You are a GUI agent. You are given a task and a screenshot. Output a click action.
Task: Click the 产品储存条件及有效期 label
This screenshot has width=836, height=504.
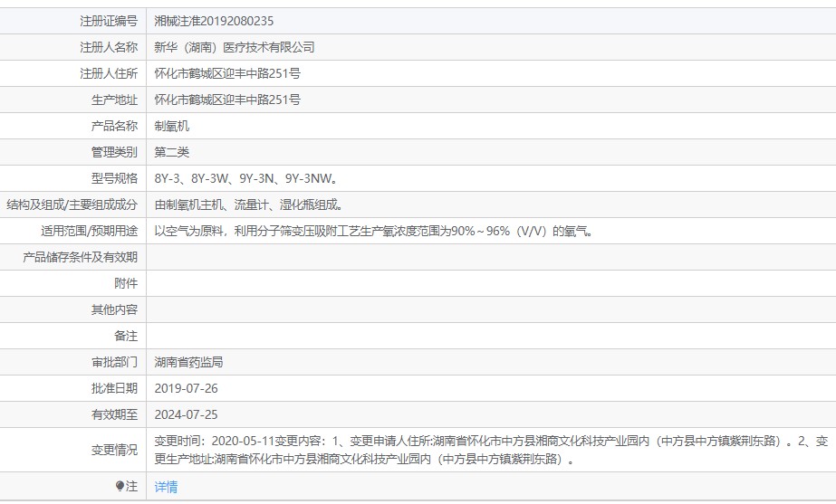click(80, 257)
